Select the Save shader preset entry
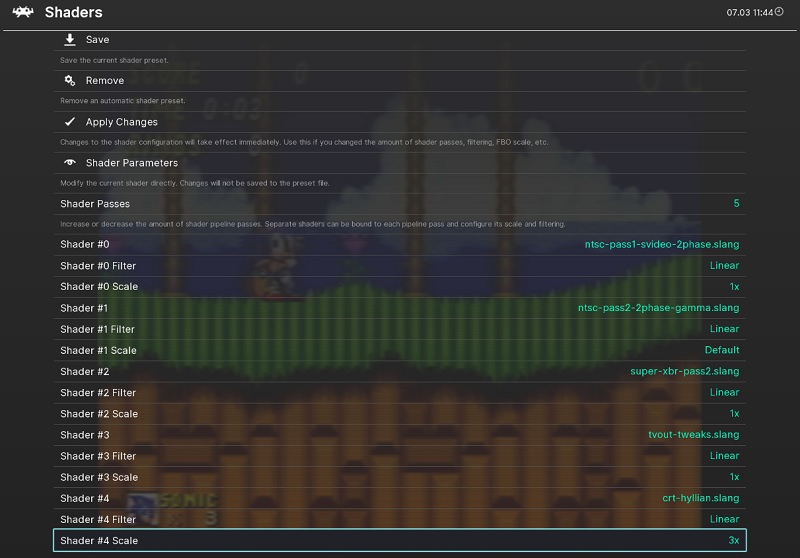This screenshot has height=558, width=800. click(x=98, y=39)
